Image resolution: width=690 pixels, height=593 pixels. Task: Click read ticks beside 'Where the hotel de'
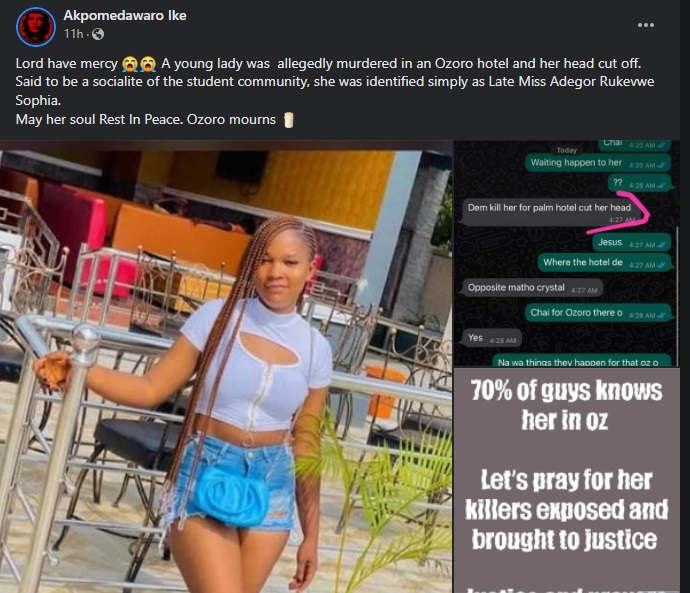(x=661, y=265)
